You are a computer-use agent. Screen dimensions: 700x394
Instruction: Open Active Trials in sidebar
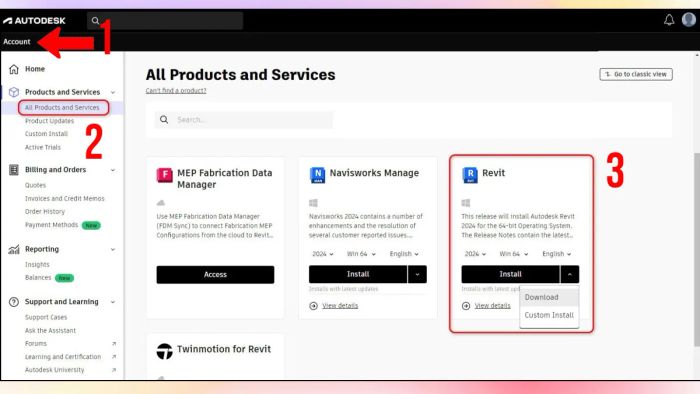[x=43, y=147]
